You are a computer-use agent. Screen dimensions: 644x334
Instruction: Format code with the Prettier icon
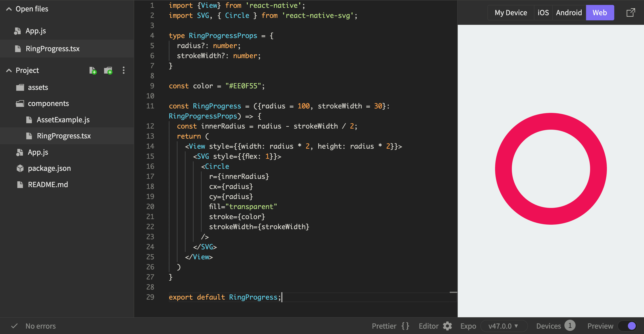[405, 326]
